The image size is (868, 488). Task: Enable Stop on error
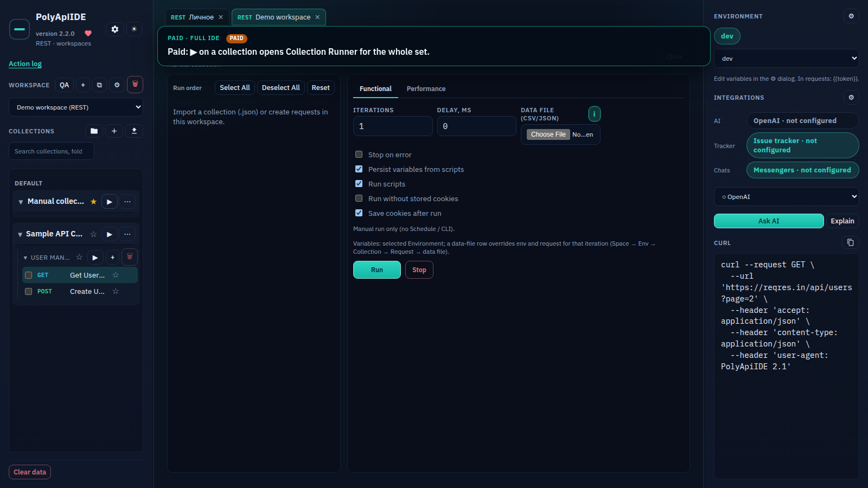point(359,155)
